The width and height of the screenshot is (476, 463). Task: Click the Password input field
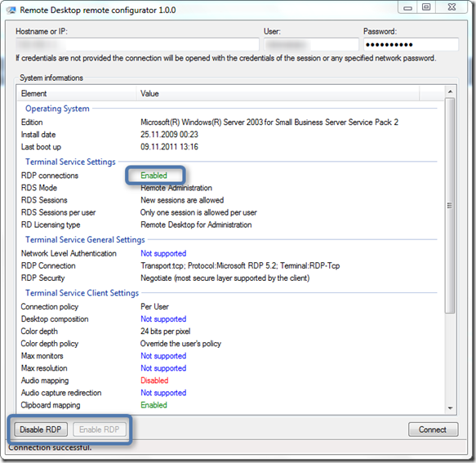(411, 45)
